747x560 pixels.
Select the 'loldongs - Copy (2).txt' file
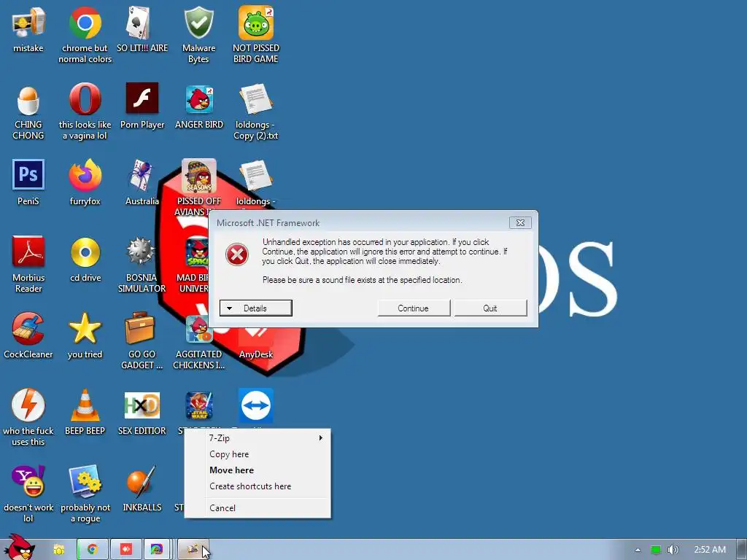click(x=256, y=99)
